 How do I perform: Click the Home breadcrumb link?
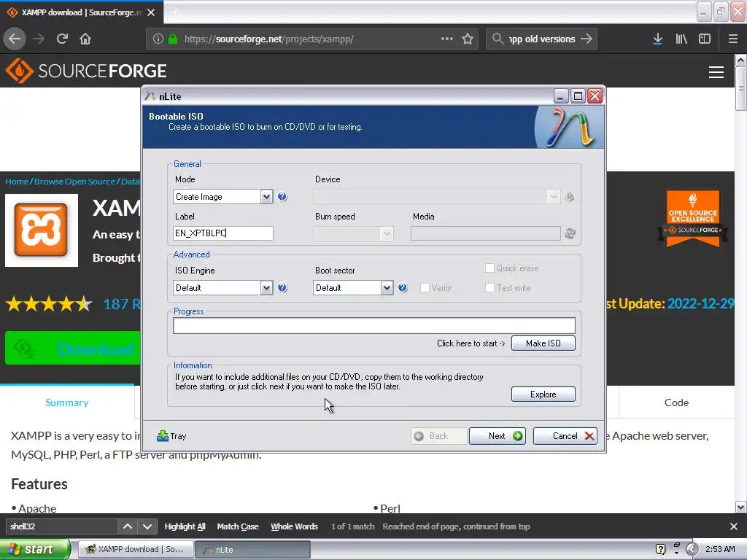(x=17, y=182)
